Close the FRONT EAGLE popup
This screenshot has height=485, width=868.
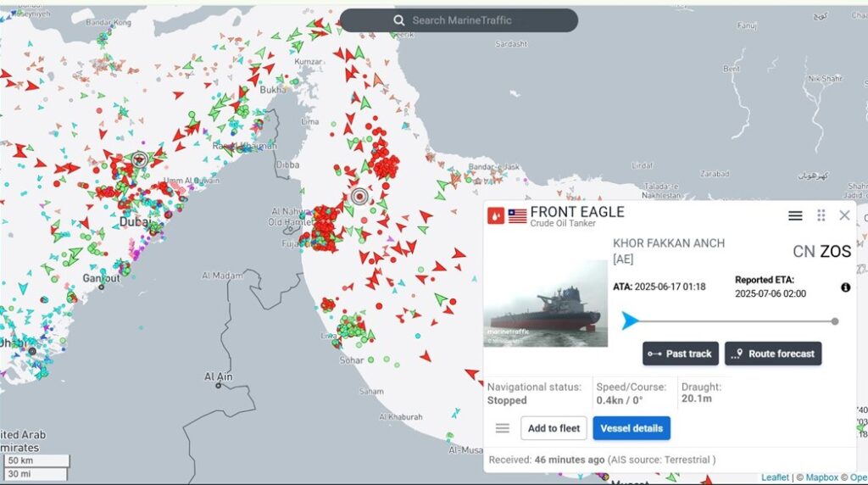[844, 215]
